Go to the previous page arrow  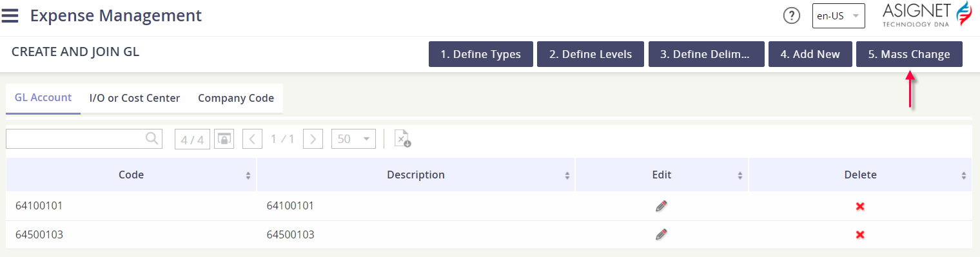point(253,139)
